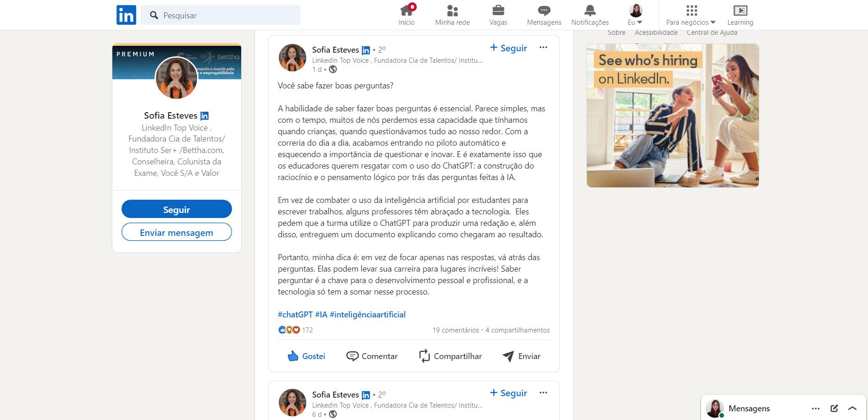Image resolution: width=868 pixels, height=420 pixels.
Task: Click the #inteligênciaartificial hashtag
Action: coord(368,314)
